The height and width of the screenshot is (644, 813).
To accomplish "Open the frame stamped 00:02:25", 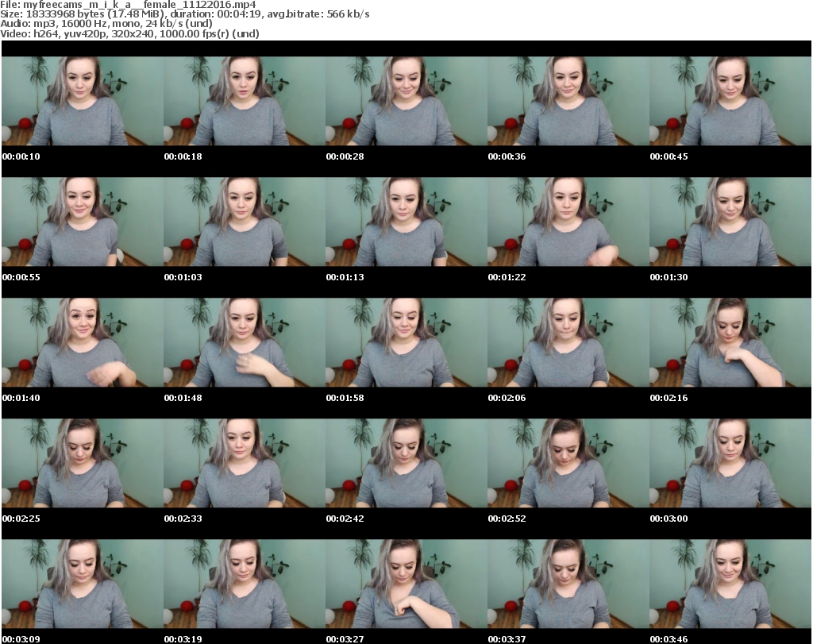I will point(83,463).
